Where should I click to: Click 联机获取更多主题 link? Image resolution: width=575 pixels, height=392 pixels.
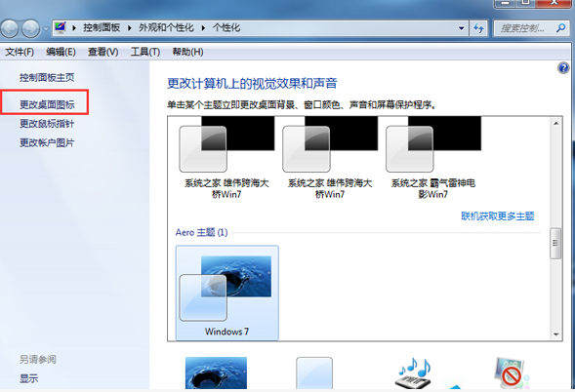click(x=498, y=216)
